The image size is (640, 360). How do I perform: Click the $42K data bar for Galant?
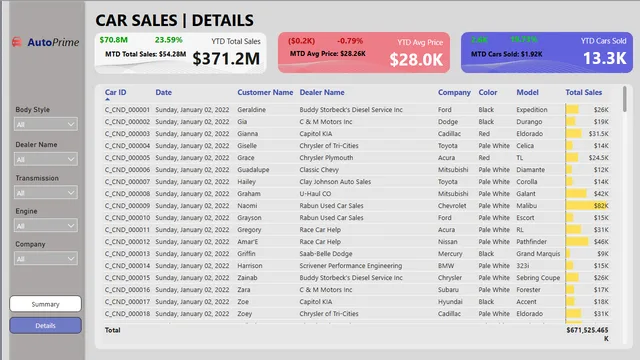(x=576, y=193)
